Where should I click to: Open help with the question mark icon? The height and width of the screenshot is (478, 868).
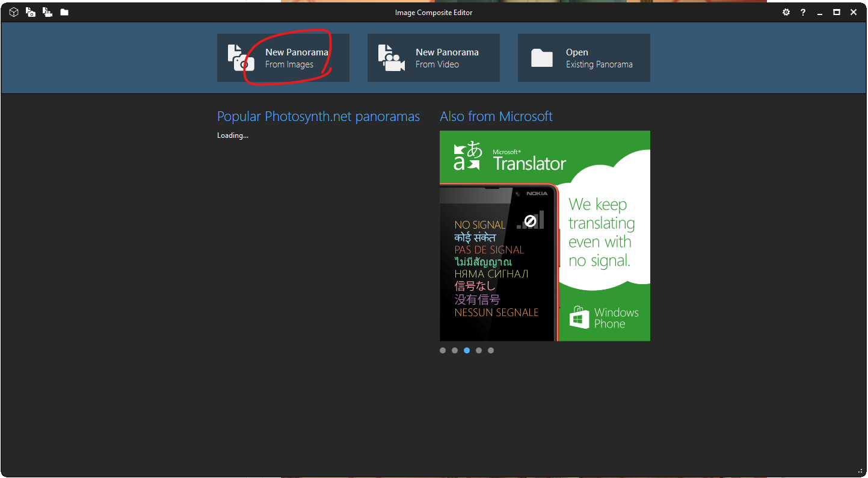click(803, 12)
